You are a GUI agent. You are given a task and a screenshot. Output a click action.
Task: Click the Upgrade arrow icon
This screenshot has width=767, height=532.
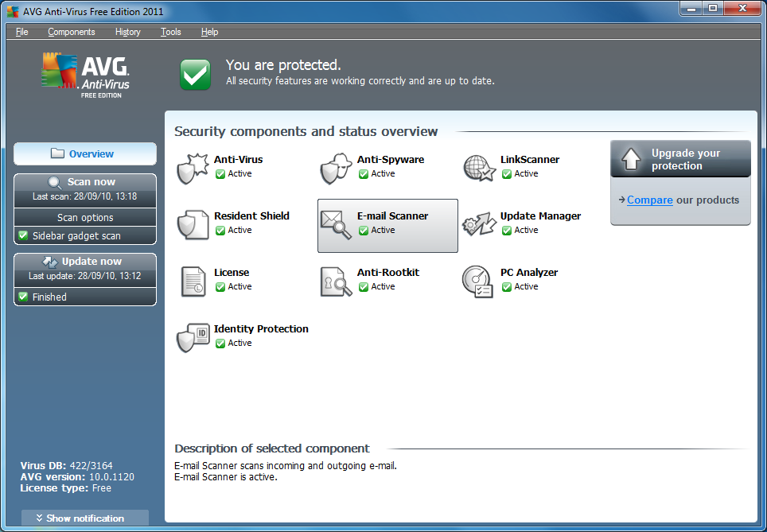[x=631, y=159]
